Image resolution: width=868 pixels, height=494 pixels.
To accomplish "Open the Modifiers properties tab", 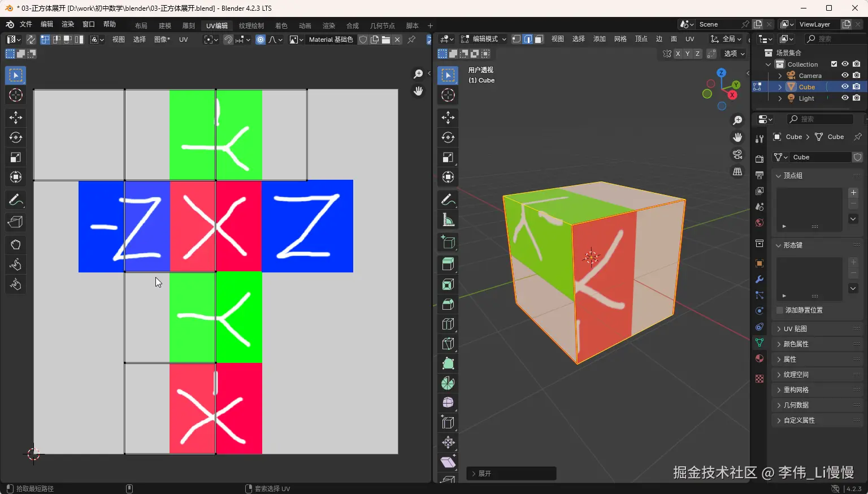I will coord(759,279).
